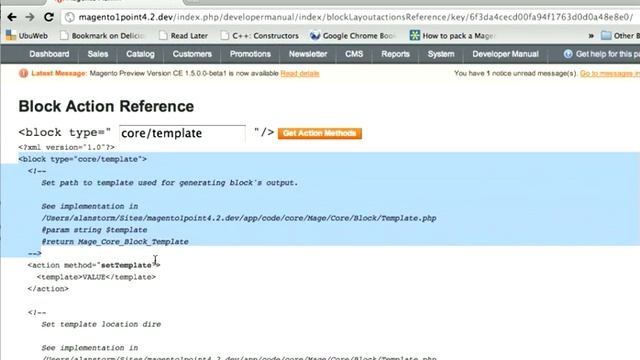Image resolution: width=640 pixels, height=360 pixels.
Task: Click the Get help for this page icon
Action: 568,54
